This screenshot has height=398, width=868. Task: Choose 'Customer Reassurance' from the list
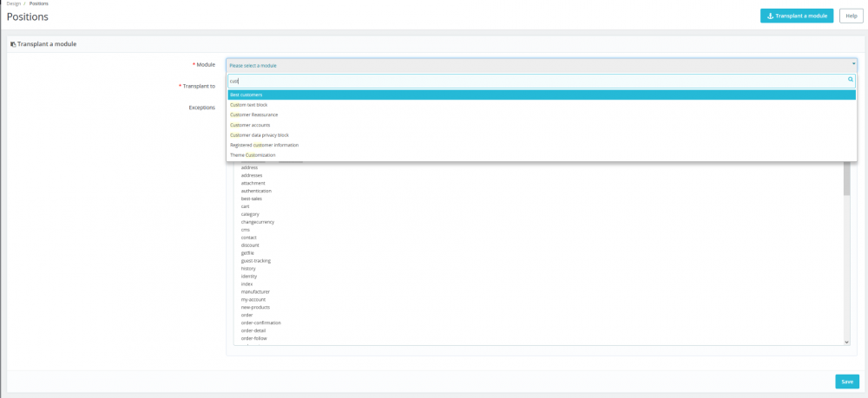[542, 114]
